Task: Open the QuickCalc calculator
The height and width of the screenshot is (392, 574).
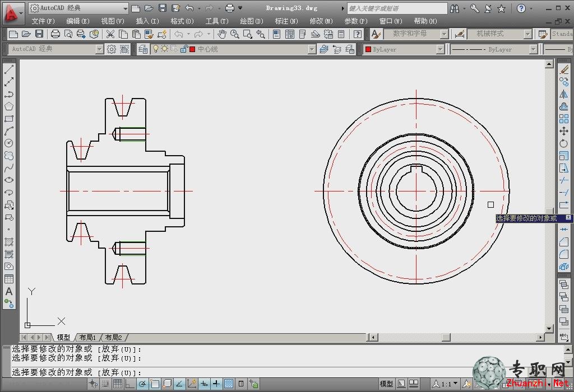Action: click(341, 34)
